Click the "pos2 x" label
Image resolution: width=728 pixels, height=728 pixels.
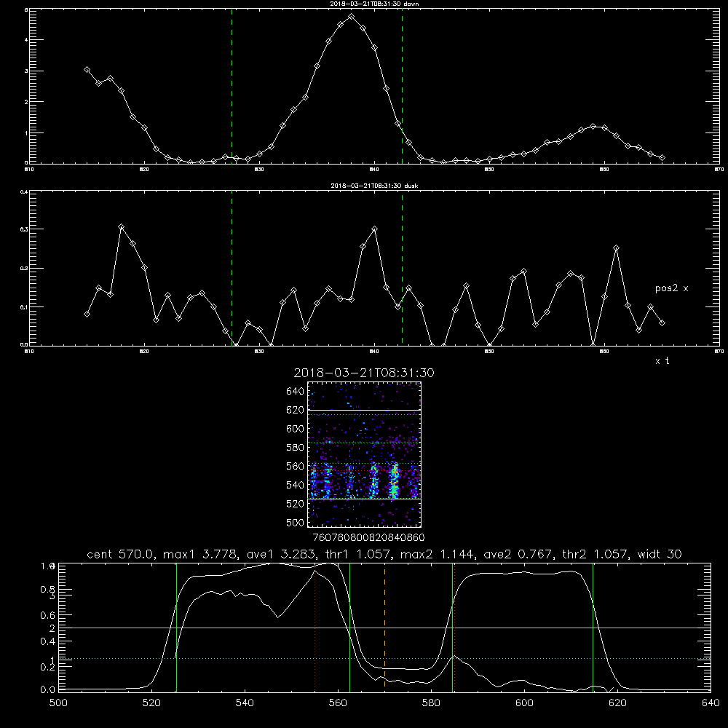click(671, 288)
